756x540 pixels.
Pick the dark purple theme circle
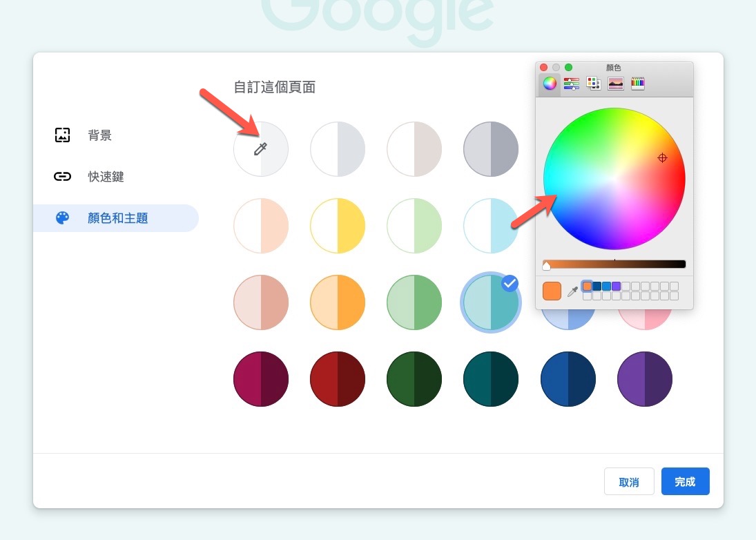click(645, 379)
